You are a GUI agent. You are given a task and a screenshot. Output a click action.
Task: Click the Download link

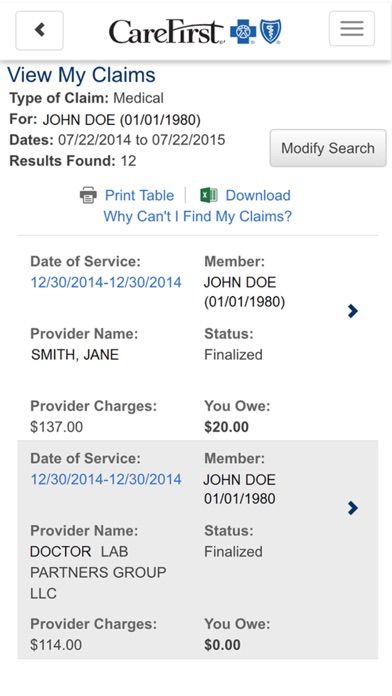[x=258, y=195]
